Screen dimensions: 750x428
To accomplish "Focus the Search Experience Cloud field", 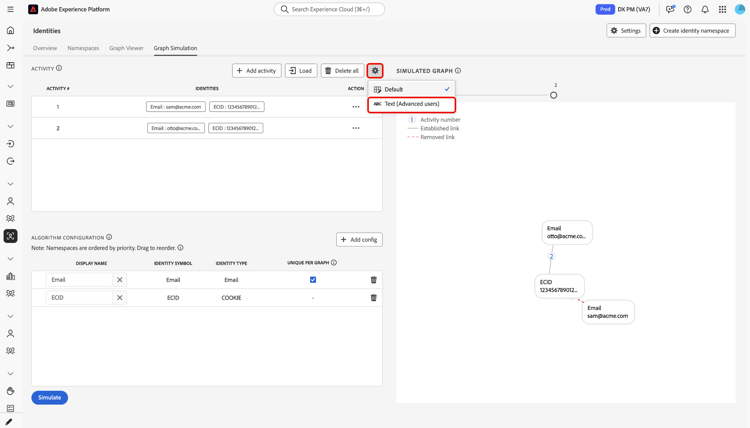I will (x=329, y=9).
